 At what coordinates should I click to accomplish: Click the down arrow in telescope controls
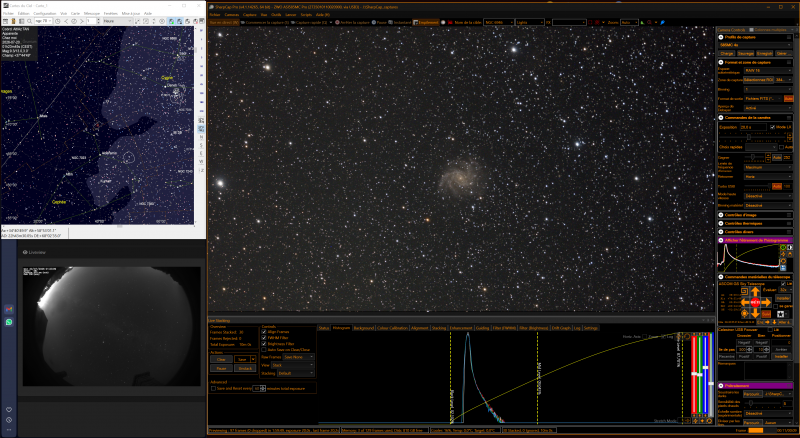pos(755,313)
